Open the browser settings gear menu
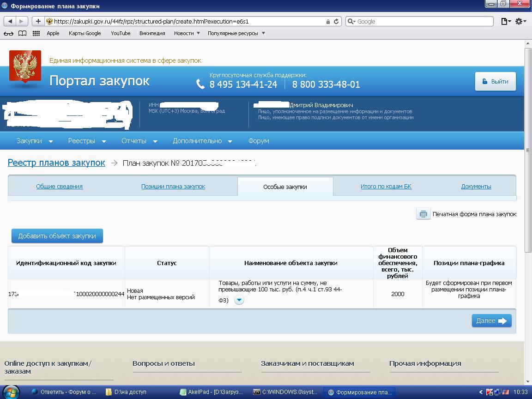532x399 pixels. tap(520, 21)
